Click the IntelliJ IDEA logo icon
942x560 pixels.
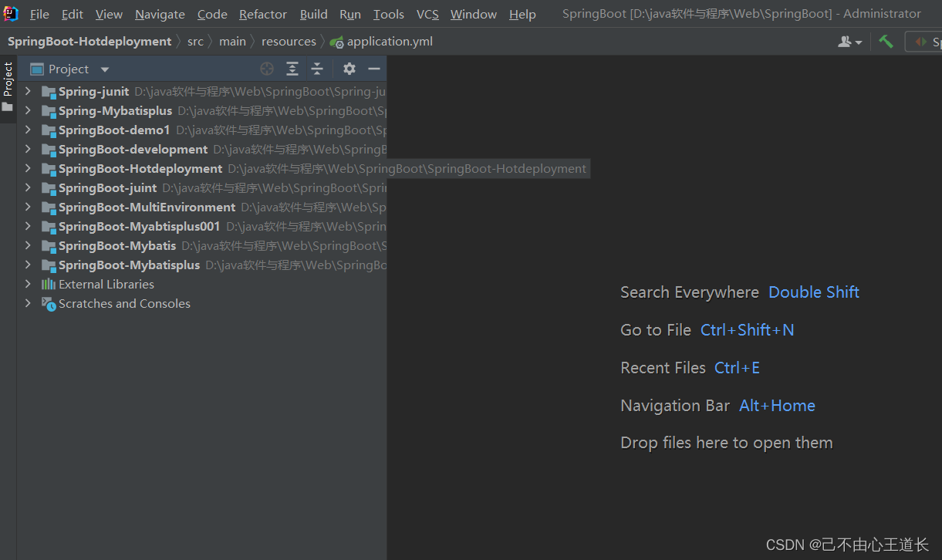11,13
